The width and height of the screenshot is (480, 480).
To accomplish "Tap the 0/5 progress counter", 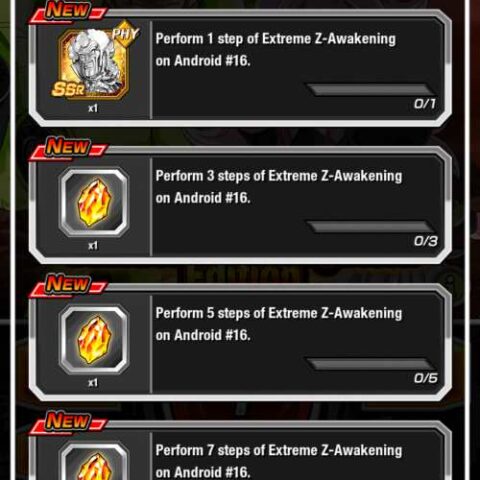I will (426, 378).
